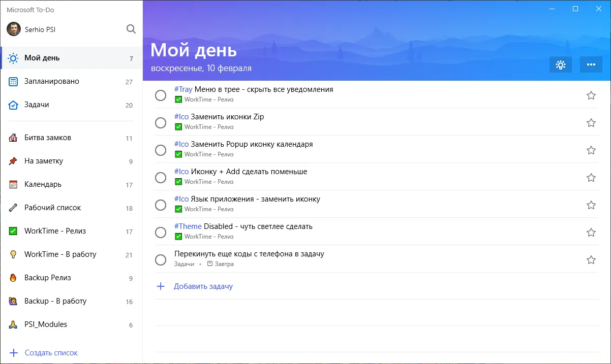Open the options menu with three dots

tap(591, 64)
